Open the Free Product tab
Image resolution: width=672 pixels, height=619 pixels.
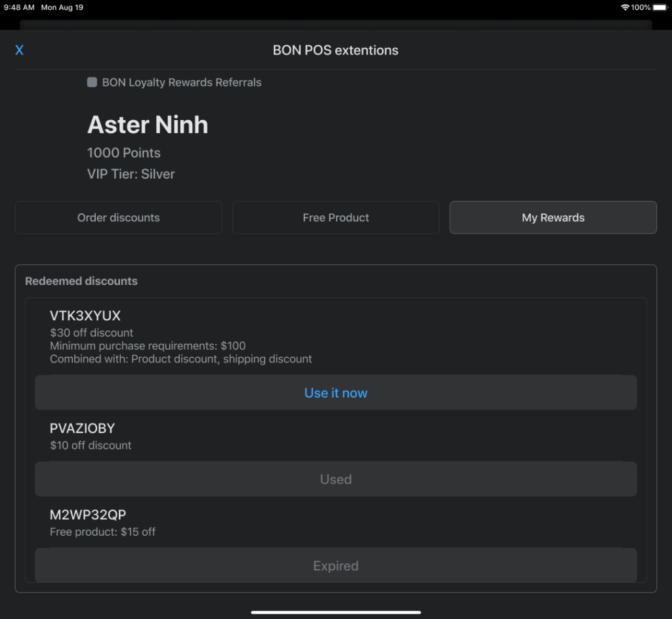click(x=335, y=218)
